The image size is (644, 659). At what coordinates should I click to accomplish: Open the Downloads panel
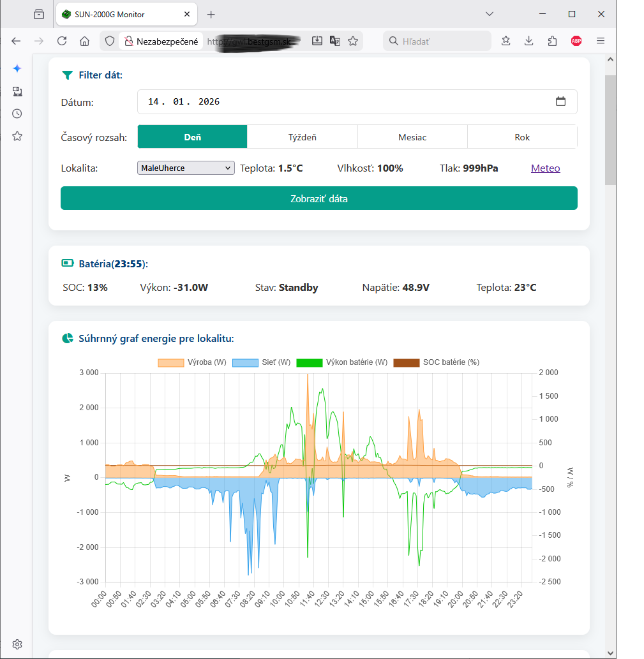point(529,41)
